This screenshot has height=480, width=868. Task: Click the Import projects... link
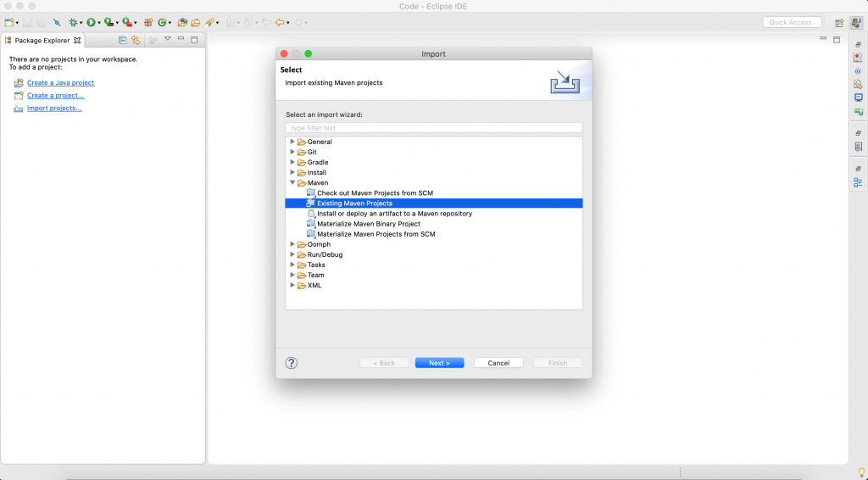point(54,108)
